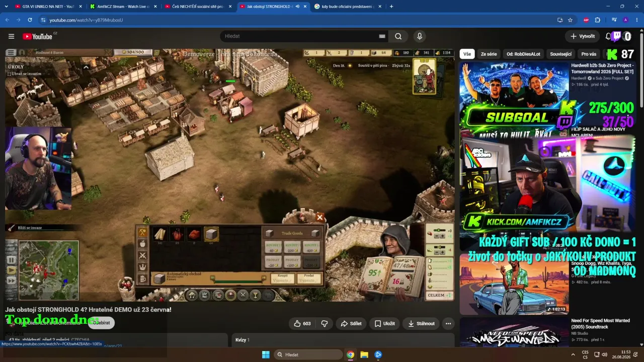This screenshot has width=644, height=362.
Task: Open Chrome from the taskbar
Action: click(x=350, y=354)
